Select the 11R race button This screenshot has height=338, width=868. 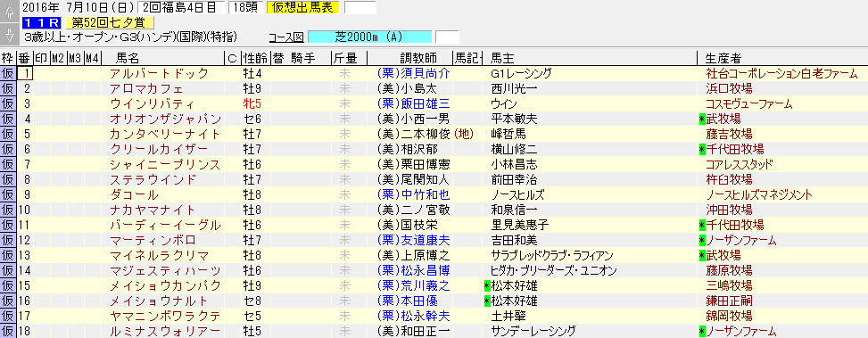click(43, 22)
